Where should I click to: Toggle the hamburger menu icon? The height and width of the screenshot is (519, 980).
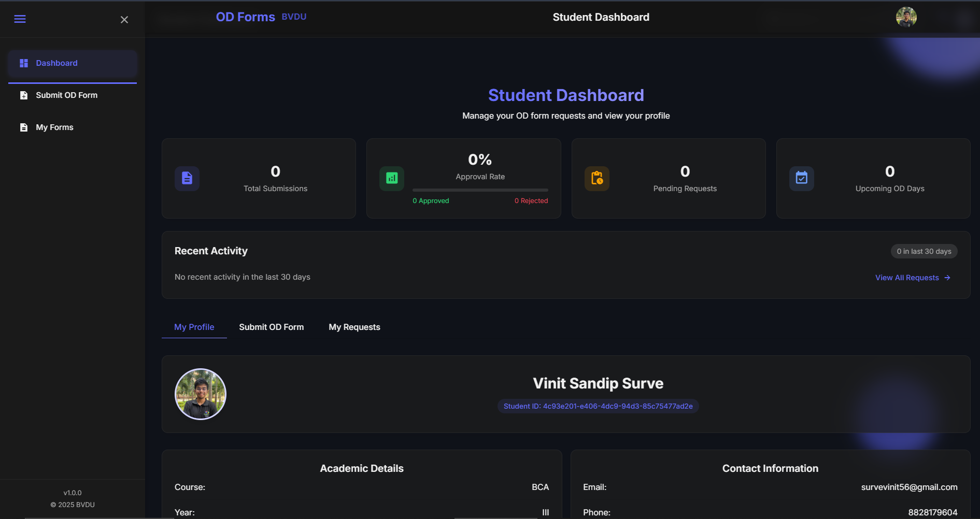(20, 19)
